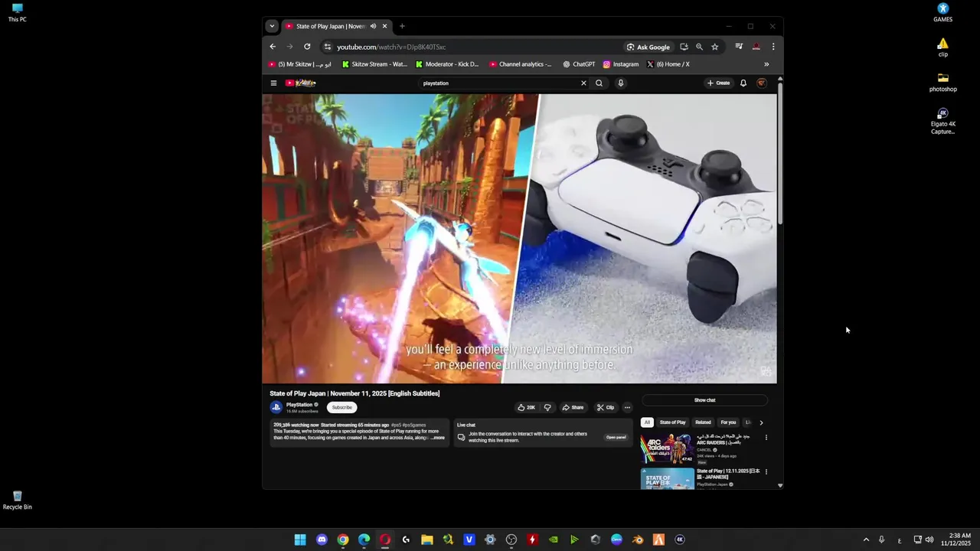Bookmark this page with the star
The width and height of the screenshot is (980, 551).
click(715, 47)
